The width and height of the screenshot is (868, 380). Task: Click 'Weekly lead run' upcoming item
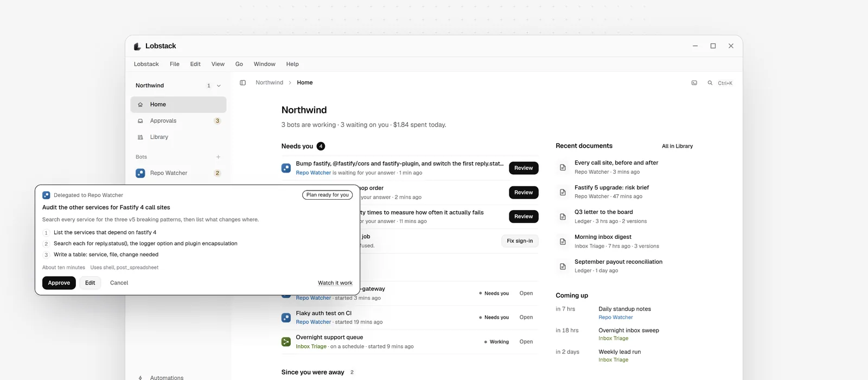click(620, 352)
